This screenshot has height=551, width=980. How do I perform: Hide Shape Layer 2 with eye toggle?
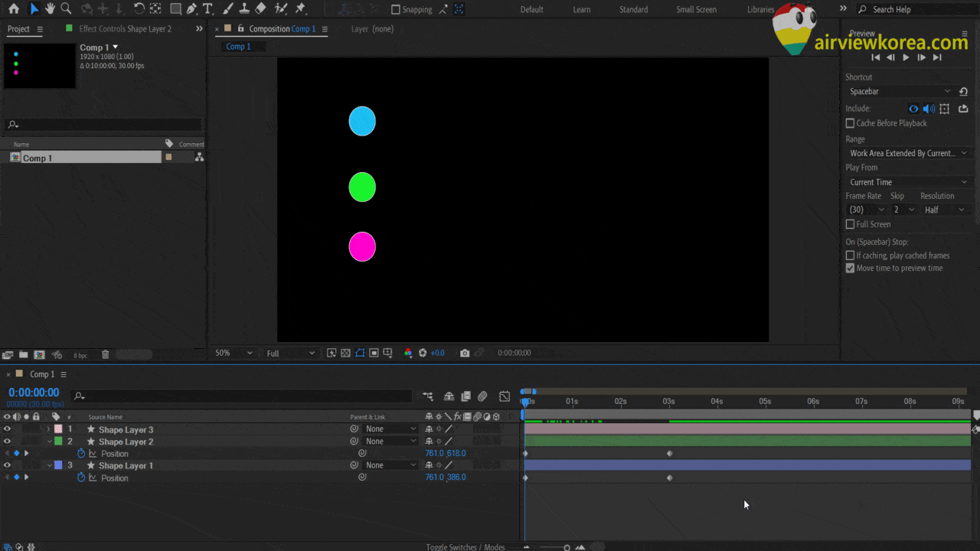(8, 442)
